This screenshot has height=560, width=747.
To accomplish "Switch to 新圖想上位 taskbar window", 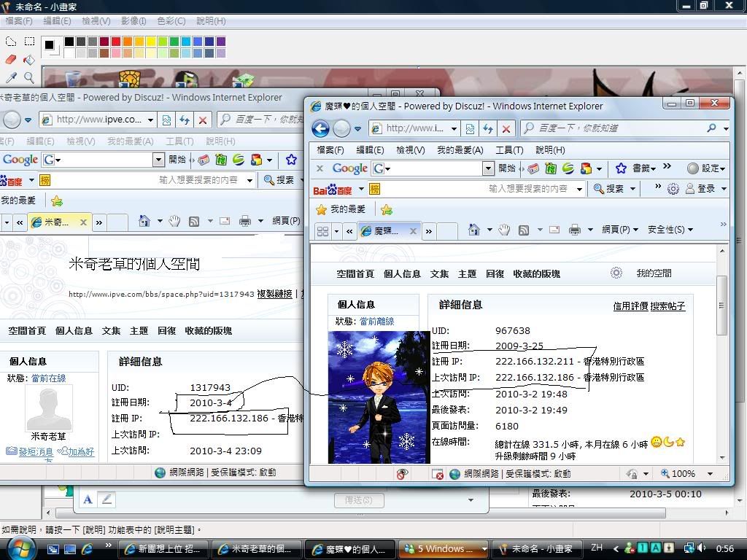I will [162, 548].
